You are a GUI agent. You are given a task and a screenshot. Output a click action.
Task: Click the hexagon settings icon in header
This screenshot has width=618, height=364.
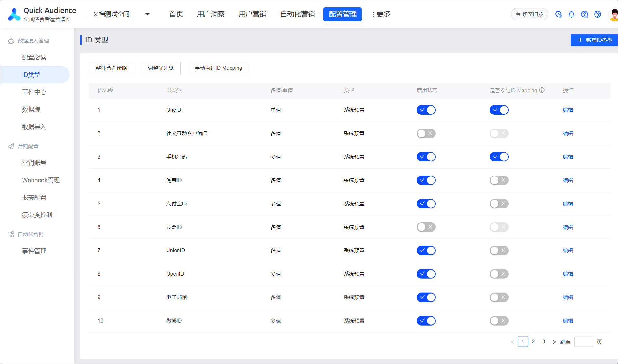[x=558, y=14]
